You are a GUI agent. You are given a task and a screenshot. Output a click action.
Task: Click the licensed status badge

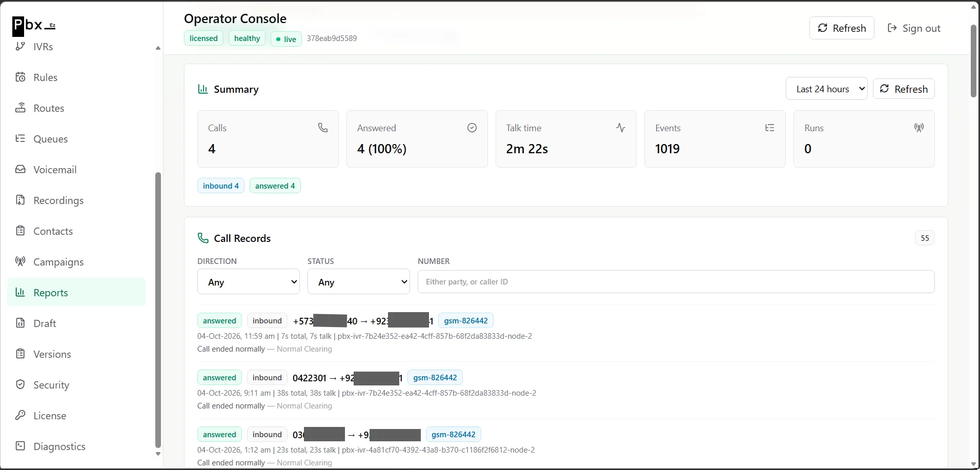pos(203,38)
